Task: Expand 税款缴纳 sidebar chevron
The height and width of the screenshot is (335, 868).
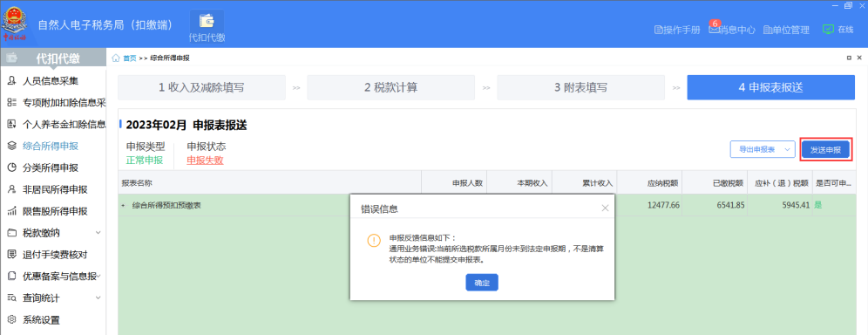Action: click(98, 233)
